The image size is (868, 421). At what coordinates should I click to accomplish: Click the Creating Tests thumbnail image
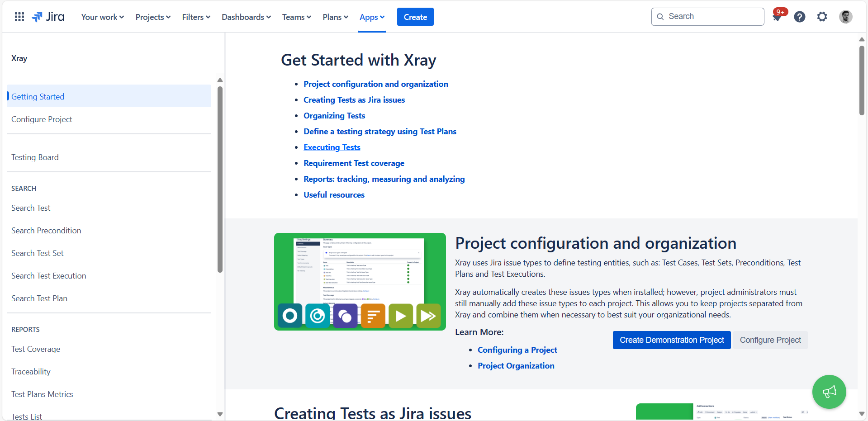tap(722, 412)
